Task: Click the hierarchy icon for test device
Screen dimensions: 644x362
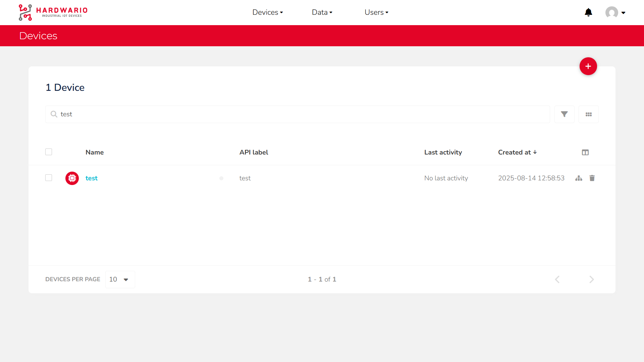Action: click(x=579, y=178)
